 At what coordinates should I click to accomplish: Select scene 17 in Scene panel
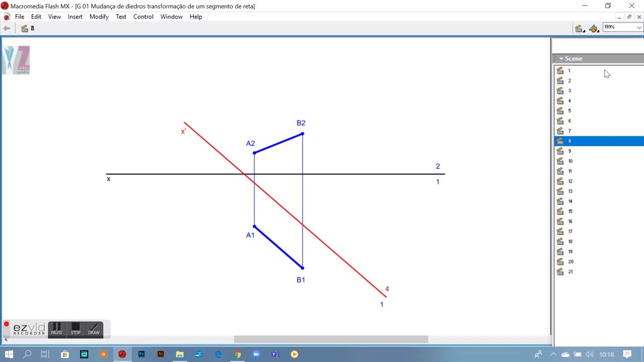599,232
